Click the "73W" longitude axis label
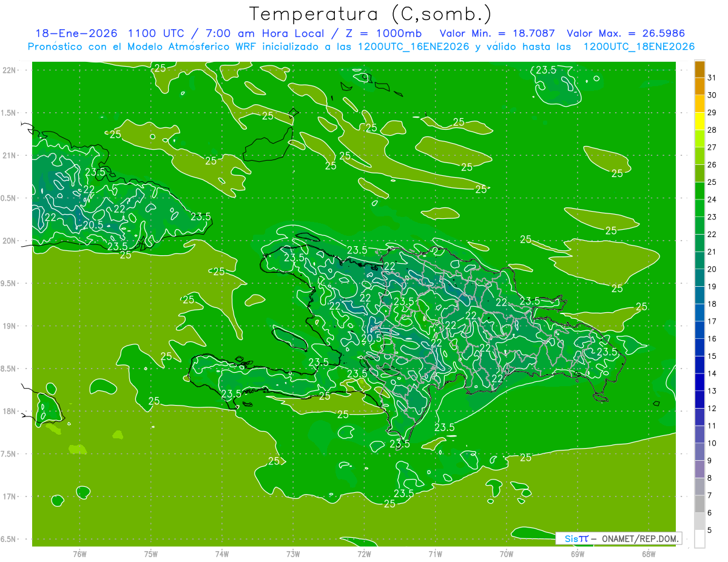 point(293,553)
